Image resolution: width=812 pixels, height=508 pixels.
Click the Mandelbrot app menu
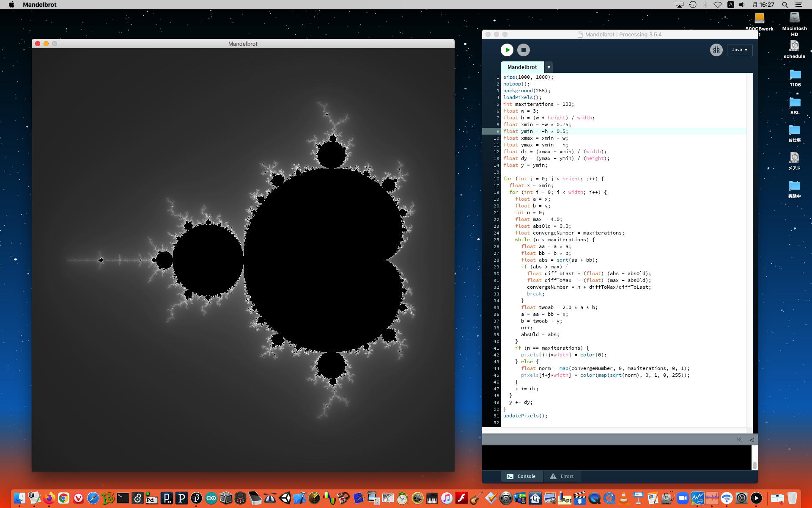click(39, 5)
